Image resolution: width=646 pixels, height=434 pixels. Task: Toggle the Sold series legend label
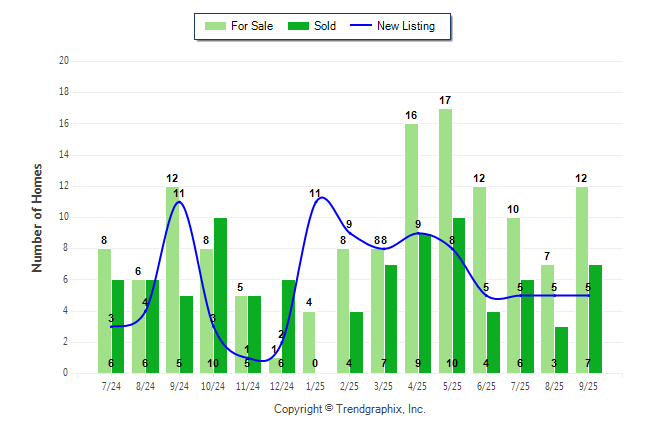pos(324,26)
